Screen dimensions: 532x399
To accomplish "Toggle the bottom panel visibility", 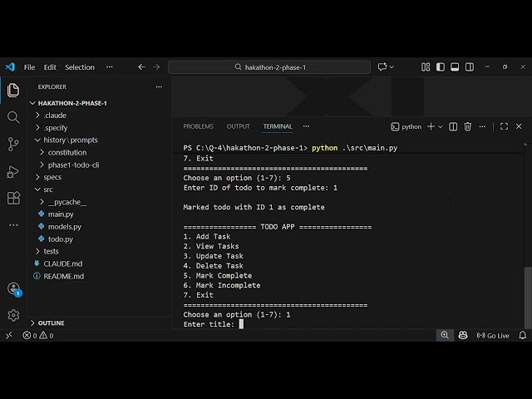I will [x=455, y=67].
